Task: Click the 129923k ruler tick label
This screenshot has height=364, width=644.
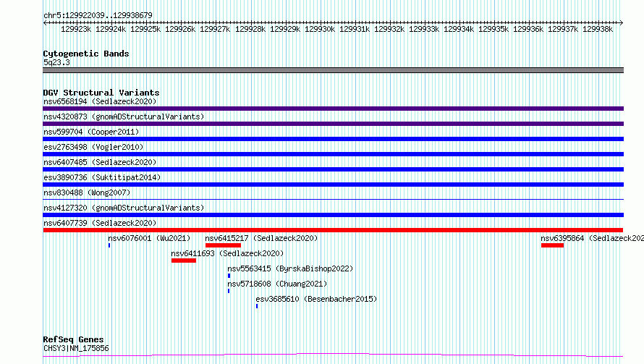Action: pyautogui.click(x=76, y=29)
